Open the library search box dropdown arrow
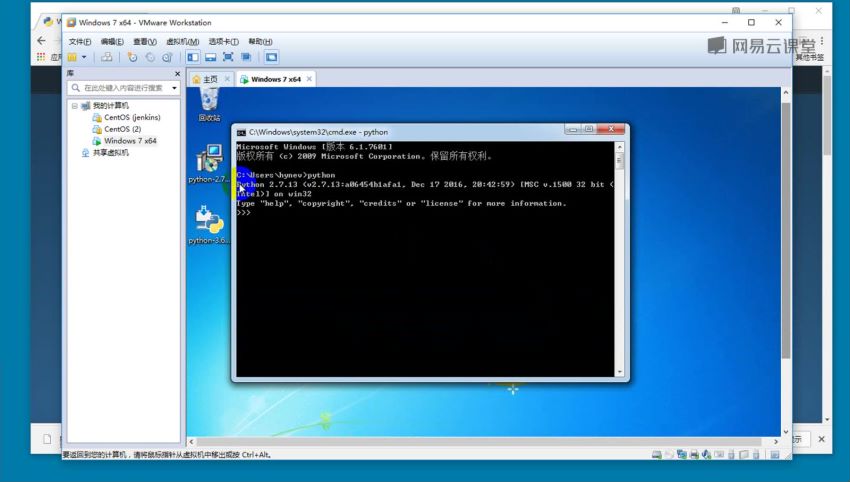The image size is (850, 482). (x=174, y=88)
